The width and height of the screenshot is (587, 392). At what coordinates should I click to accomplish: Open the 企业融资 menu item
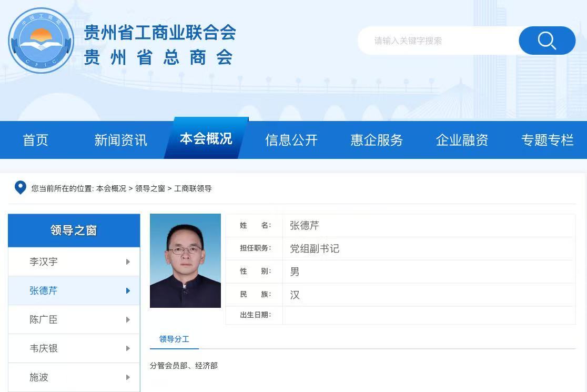(462, 140)
